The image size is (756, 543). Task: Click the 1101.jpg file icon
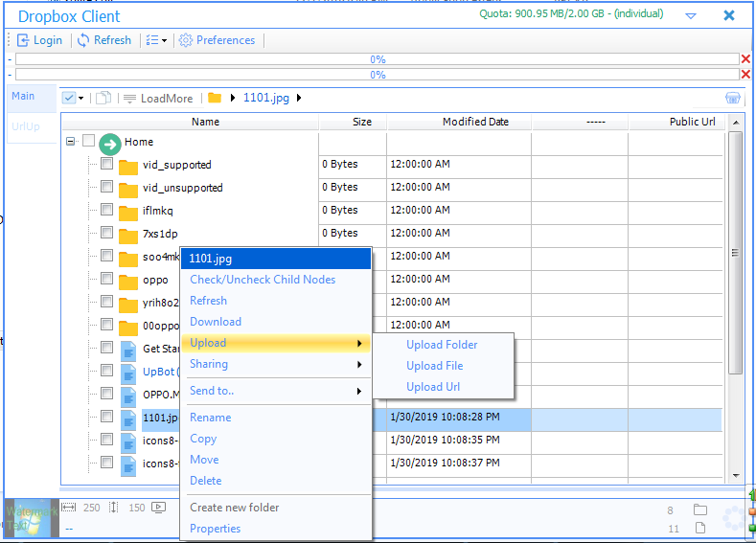point(128,420)
